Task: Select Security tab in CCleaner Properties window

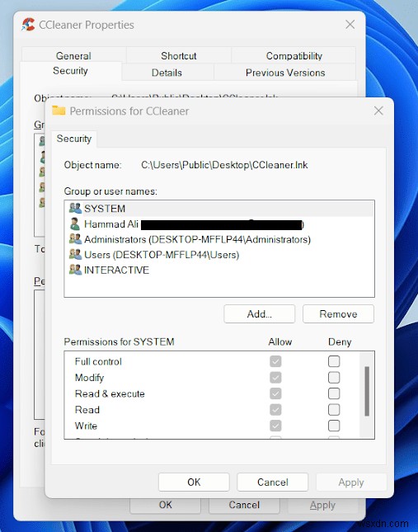Action: [x=70, y=71]
